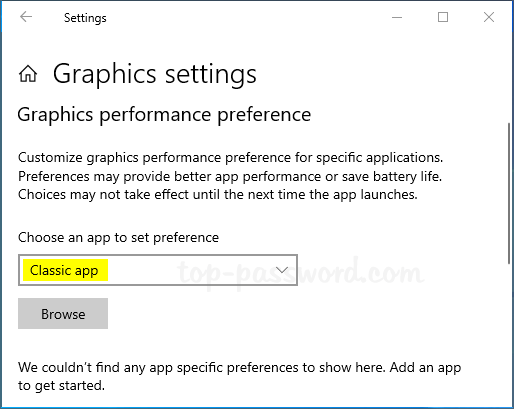Minimize the Settings window
This screenshot has width=514, height=409.
point(397,17)
